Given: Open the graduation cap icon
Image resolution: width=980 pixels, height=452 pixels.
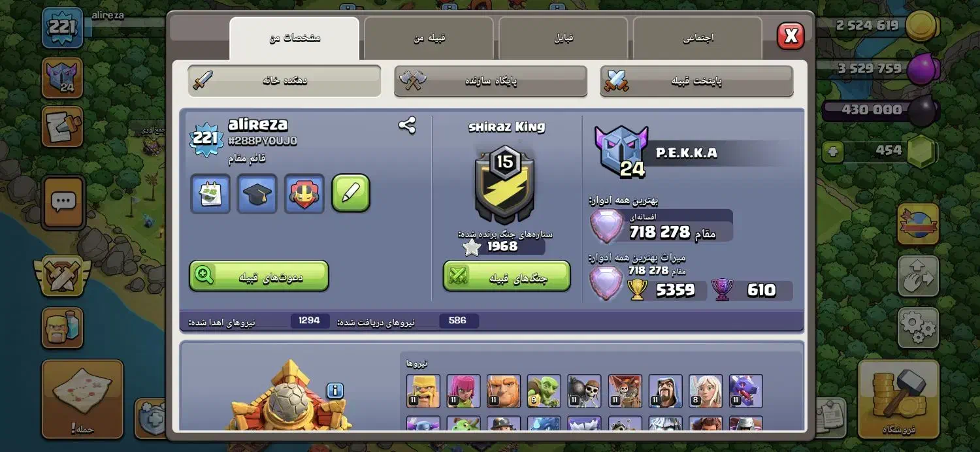Looking at the screenshot, I should [257, 193].
